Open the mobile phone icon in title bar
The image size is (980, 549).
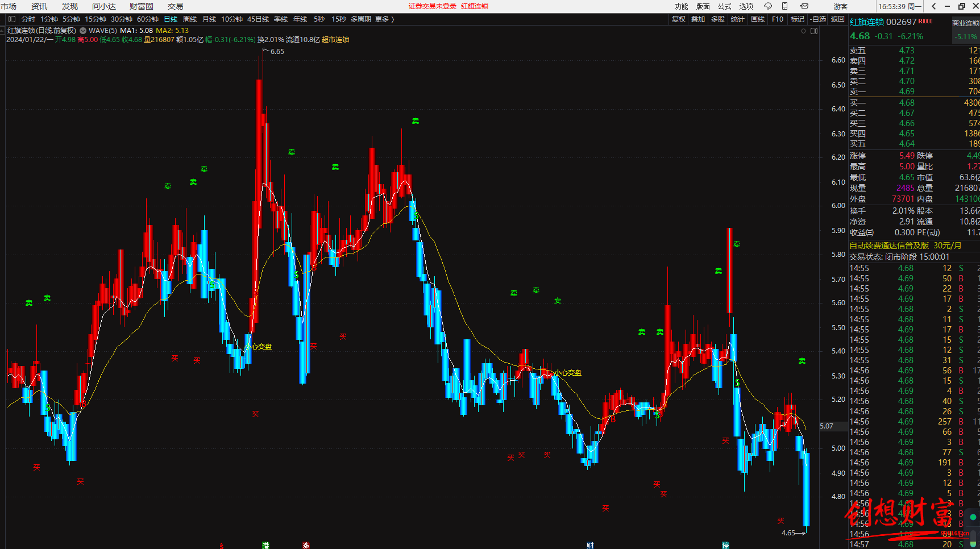(x=785, y=6)
